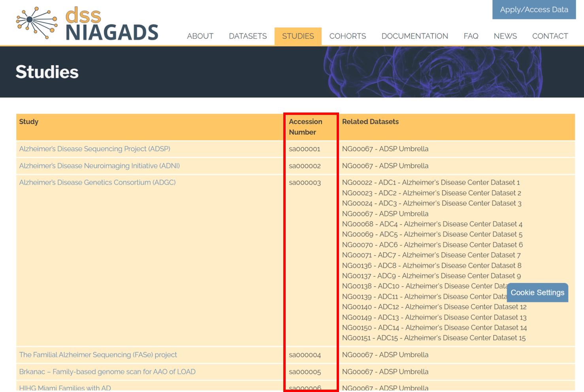Image resolution: width=584 pixels, height=392 pixels.
Task: Click the Apply/Access Data button
Action: (534, 10)
